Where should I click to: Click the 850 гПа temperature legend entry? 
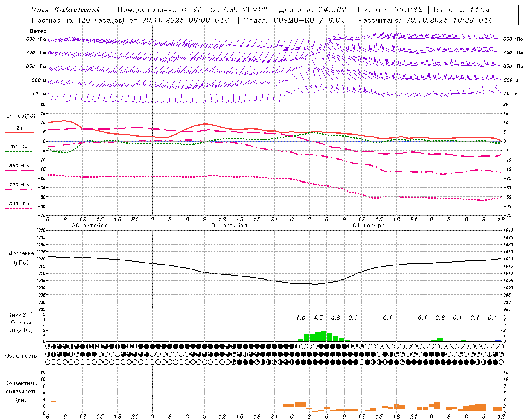coord(19,166)
